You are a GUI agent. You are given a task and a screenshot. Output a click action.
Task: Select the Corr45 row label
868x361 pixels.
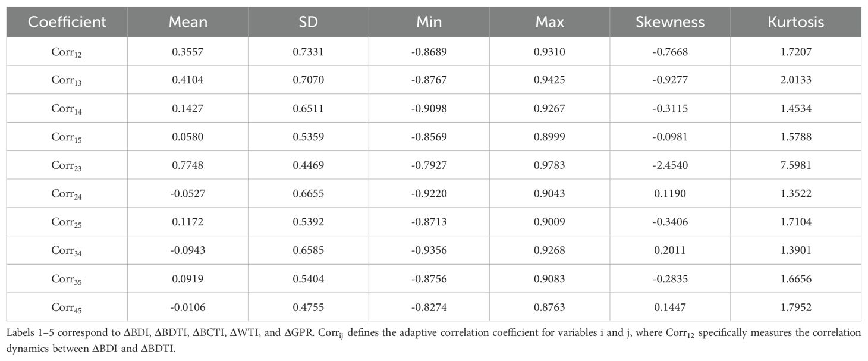tap(67, 308)
